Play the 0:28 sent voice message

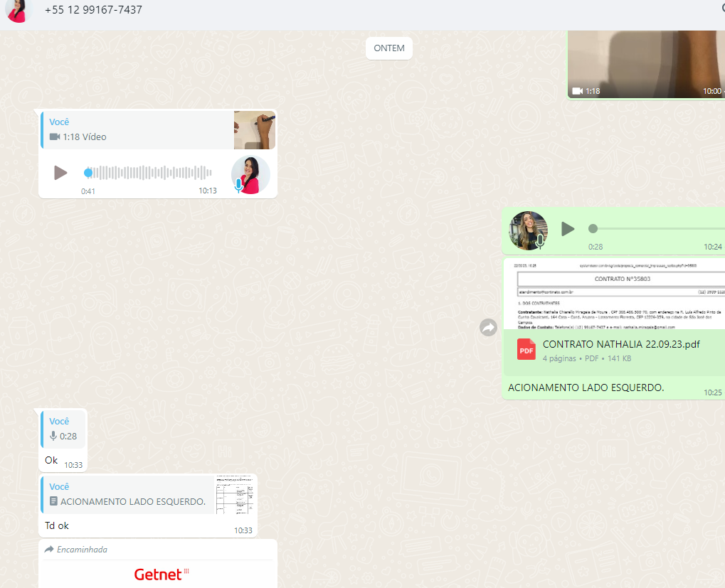click(568, 229)
